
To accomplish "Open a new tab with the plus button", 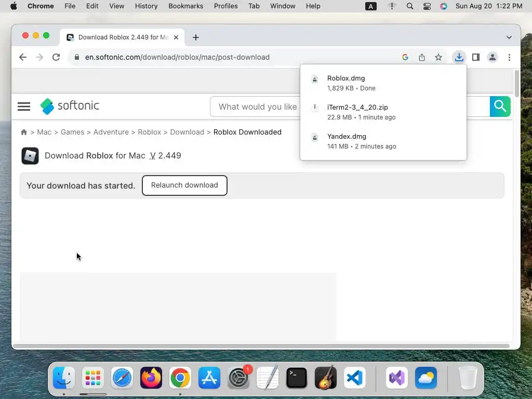I will click(x=196, y=37).
